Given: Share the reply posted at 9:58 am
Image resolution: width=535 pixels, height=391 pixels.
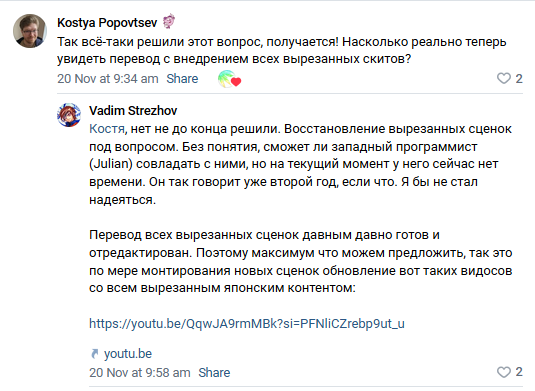Looking at the screenshot, I should pyautogui.click(x=214, y=373).
